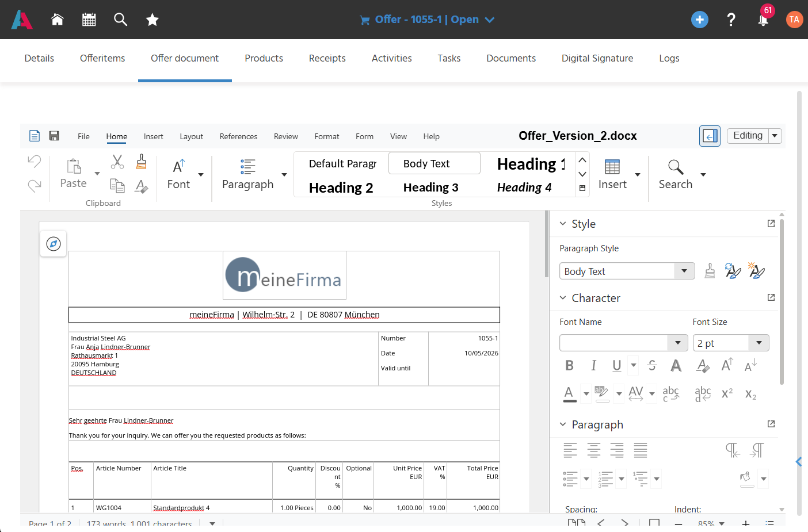Toggle Italic formatting in Character panel
Screen dimensions: 808x532
pos(593,365)
